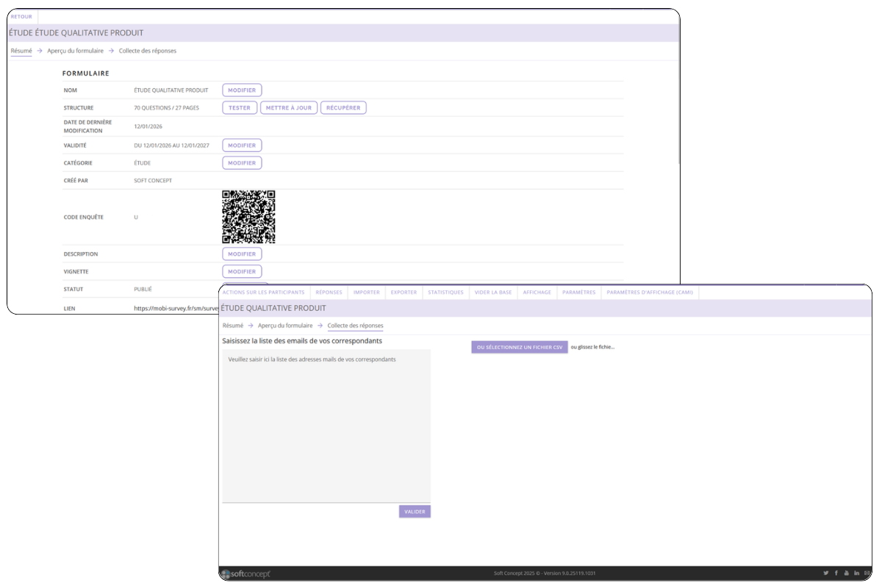Open the Importer tab
Image resolution: width=882 pixels, height=588 pixels.
pyautogui.click(x=366, y=292)
